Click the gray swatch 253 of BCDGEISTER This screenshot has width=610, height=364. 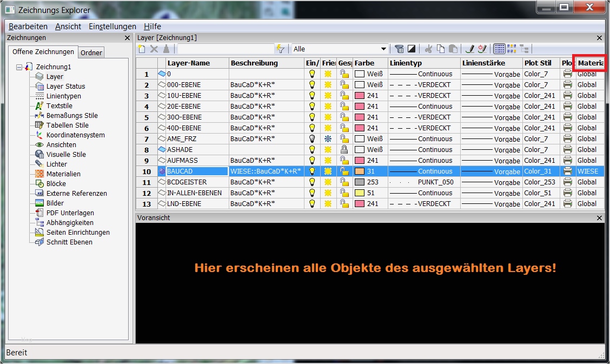point(360,182)
